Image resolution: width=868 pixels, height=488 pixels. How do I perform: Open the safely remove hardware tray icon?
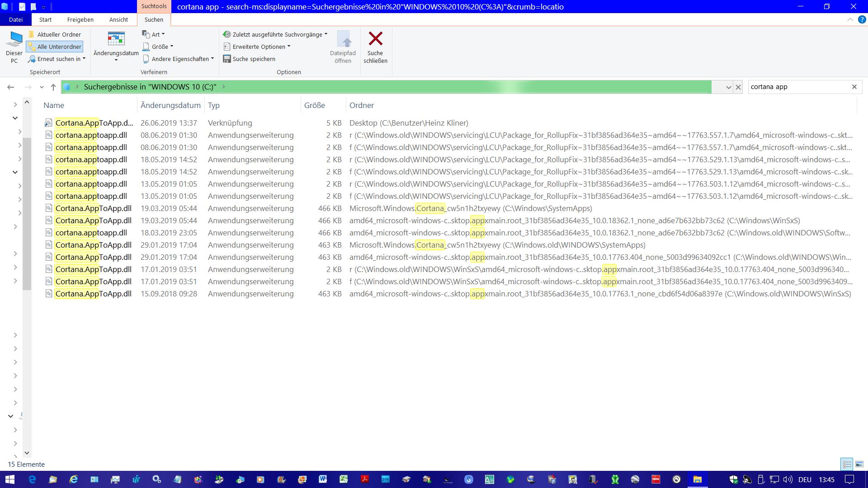pyautogui.click(x=761, y=479)
